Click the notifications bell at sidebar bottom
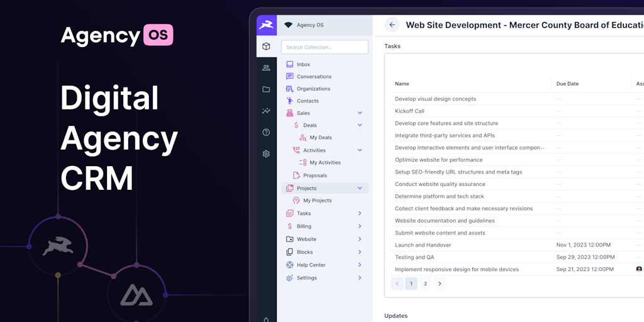This screenshot has height=322, width=644. [x=266, y=319]
